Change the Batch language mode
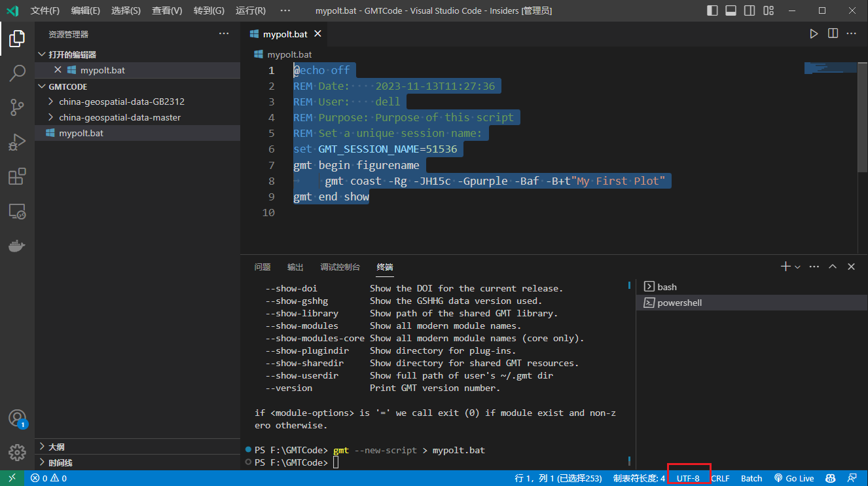Viewport: 868px width, 486px height. tap(751, 478)
